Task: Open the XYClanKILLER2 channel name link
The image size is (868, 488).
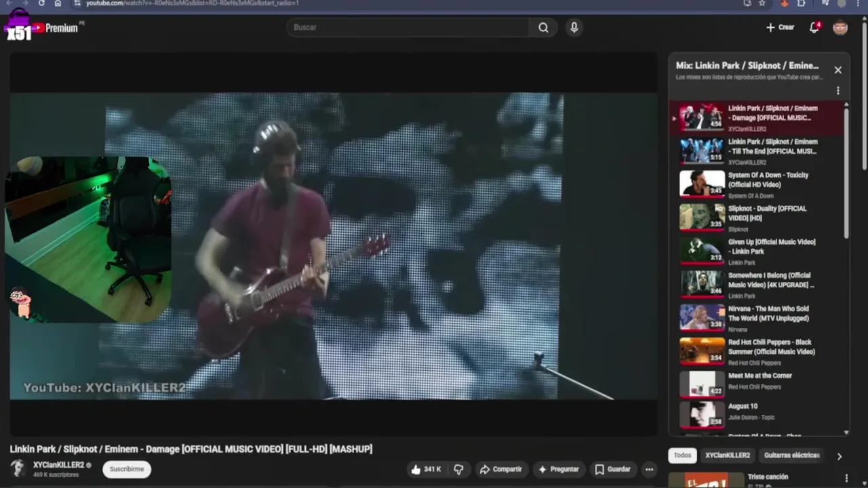Action: point(58,465)
